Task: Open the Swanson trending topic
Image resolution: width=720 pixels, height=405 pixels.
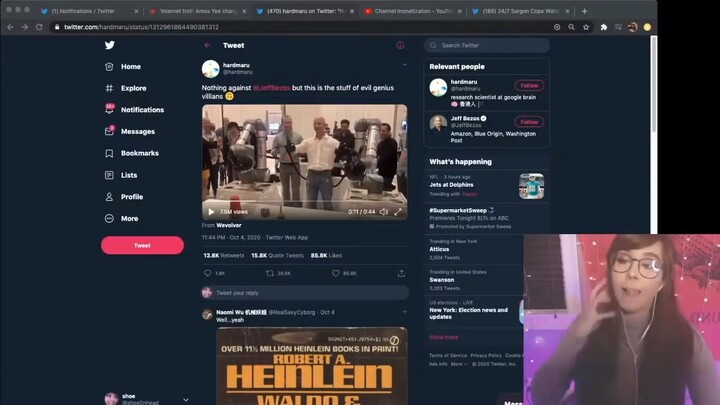Action: [x=442, y=280]
